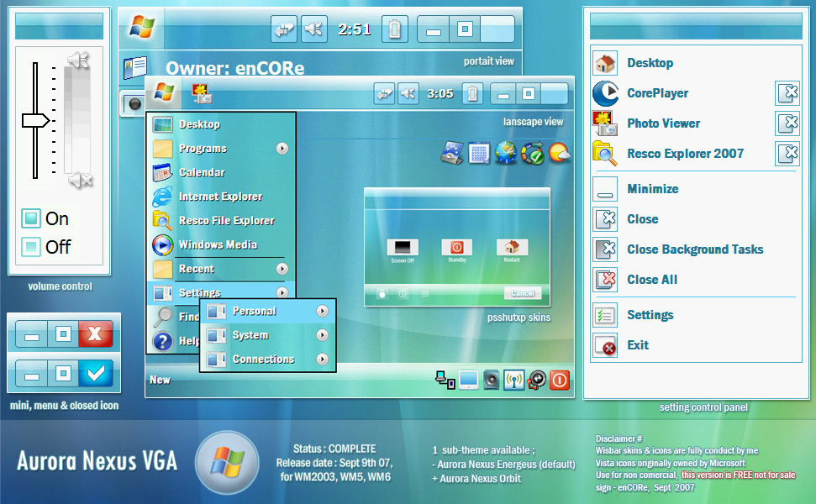Launch Windows Media from start menu
This screenshot has height=504, width=816.
click(x=222, y=244)
